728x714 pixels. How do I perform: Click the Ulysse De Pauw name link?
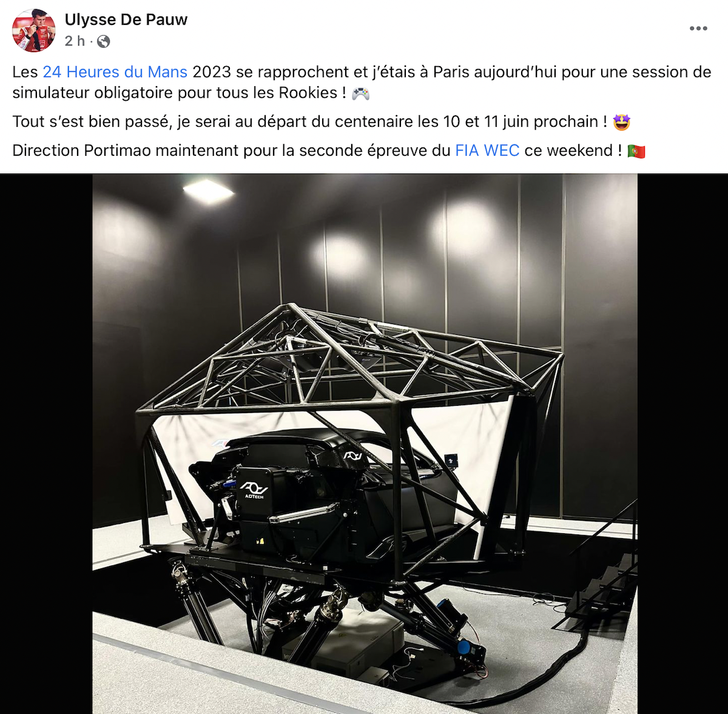[x=126, y=19]
